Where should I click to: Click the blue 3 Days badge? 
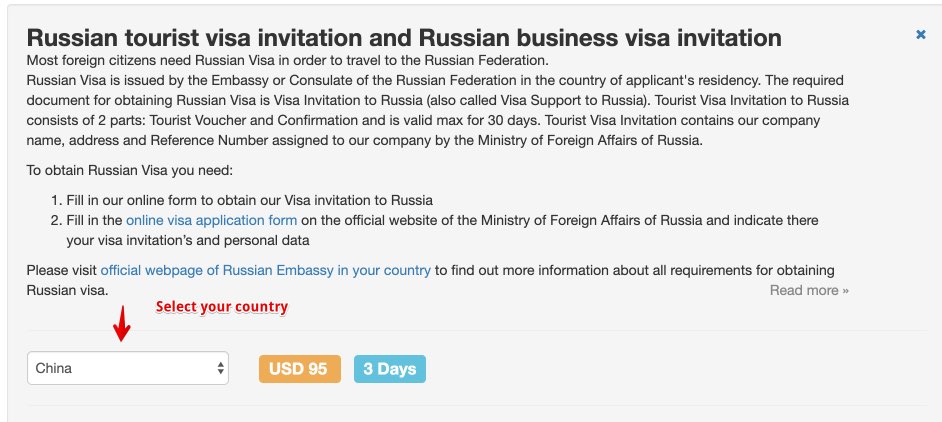390,368
